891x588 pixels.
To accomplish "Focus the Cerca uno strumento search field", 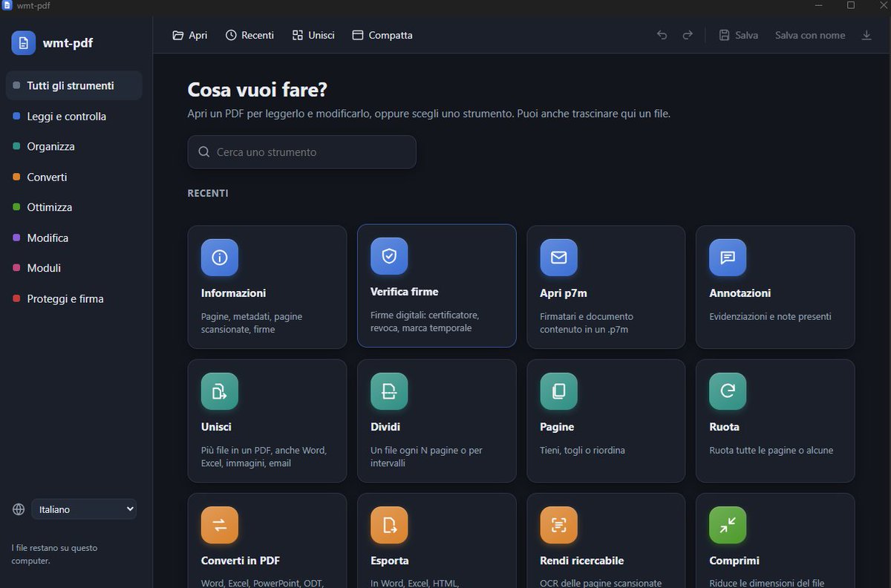I will [x=302, y=152].
